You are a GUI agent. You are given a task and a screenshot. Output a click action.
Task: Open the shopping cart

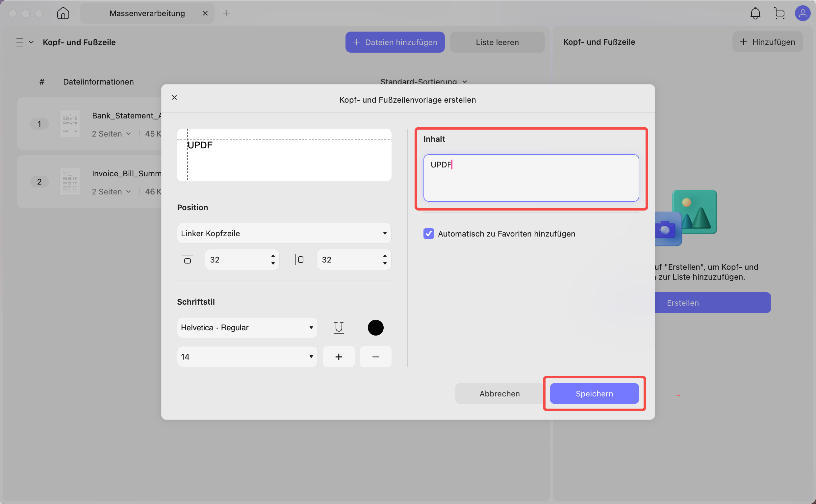pos(779,13)
